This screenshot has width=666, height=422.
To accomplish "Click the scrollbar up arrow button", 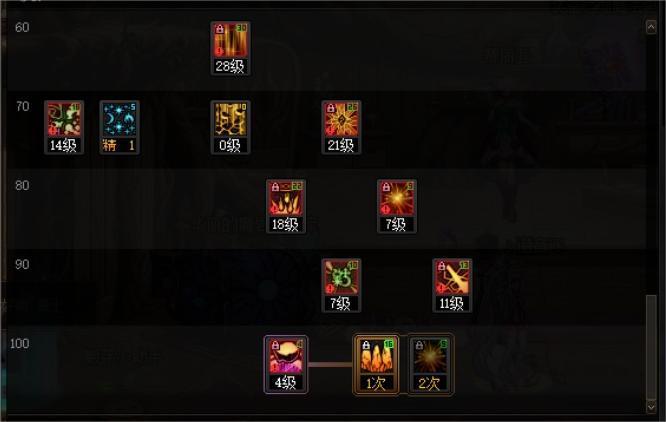I will click(x=651, y=27).
